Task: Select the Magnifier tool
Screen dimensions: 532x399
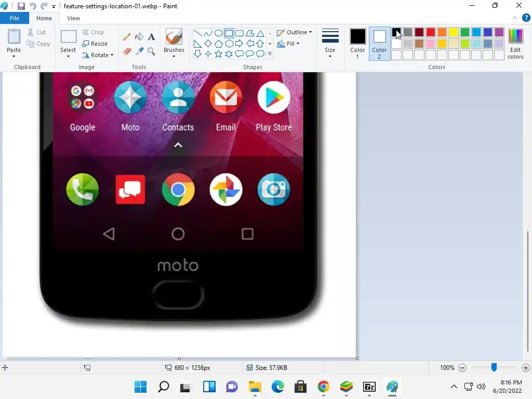Action: coord(151,51)
